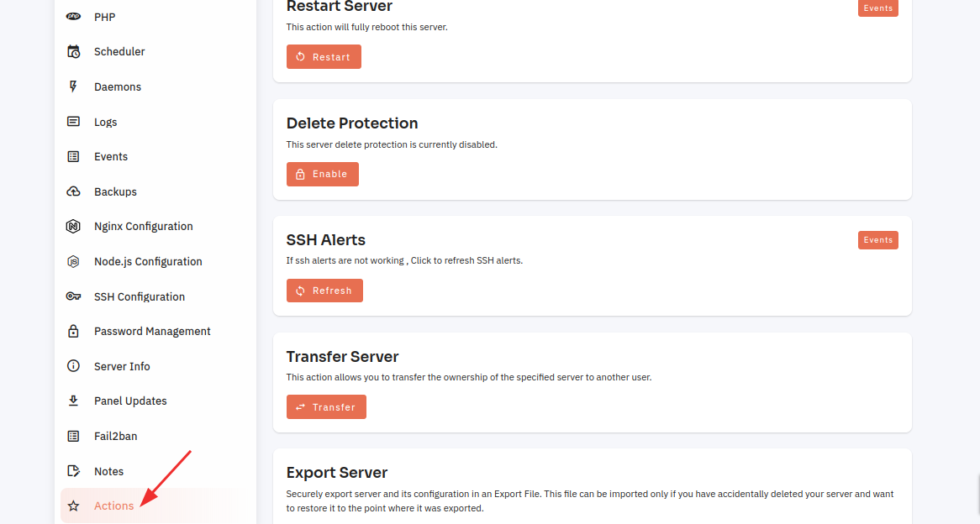The height and width of the screenshot is (524, 980).
Task: Click the Transfer Server heading
Action: 342,357
